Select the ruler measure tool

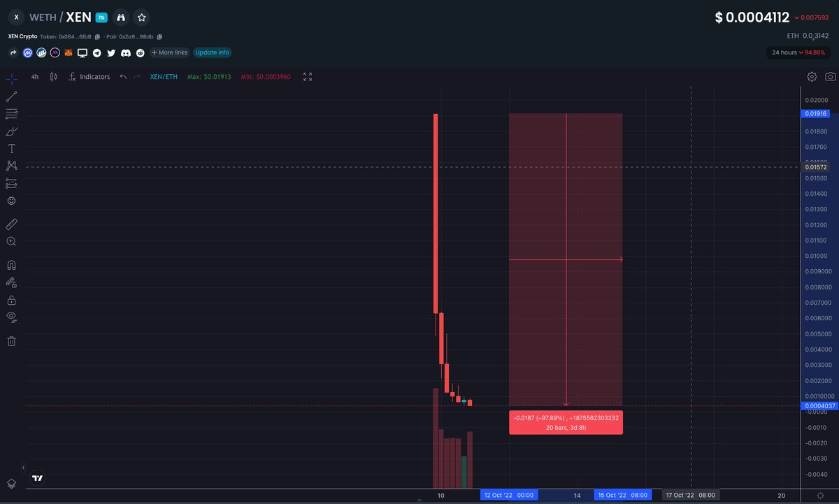11,224
